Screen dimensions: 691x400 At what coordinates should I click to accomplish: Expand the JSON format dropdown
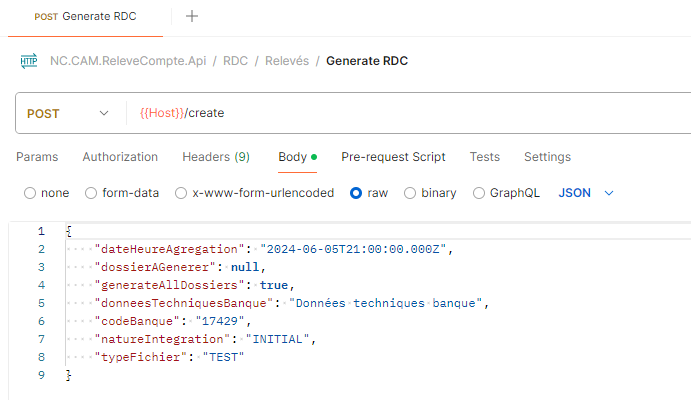(x=585, y=193)
